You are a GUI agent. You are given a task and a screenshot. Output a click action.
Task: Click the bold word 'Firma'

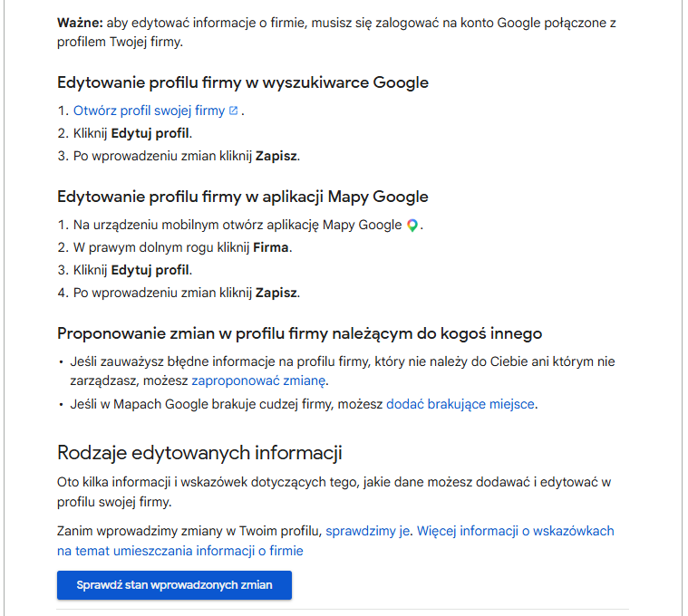click(x=272, y=247)
